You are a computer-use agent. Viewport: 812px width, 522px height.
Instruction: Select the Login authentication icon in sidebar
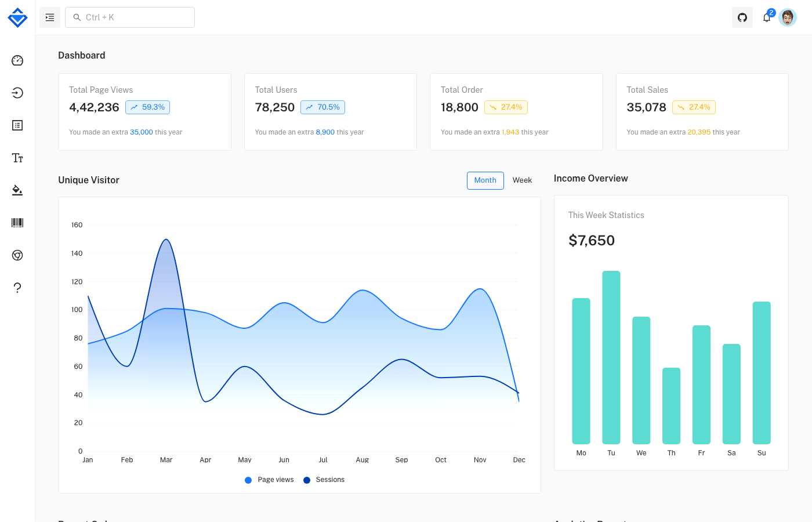[17, 93]
